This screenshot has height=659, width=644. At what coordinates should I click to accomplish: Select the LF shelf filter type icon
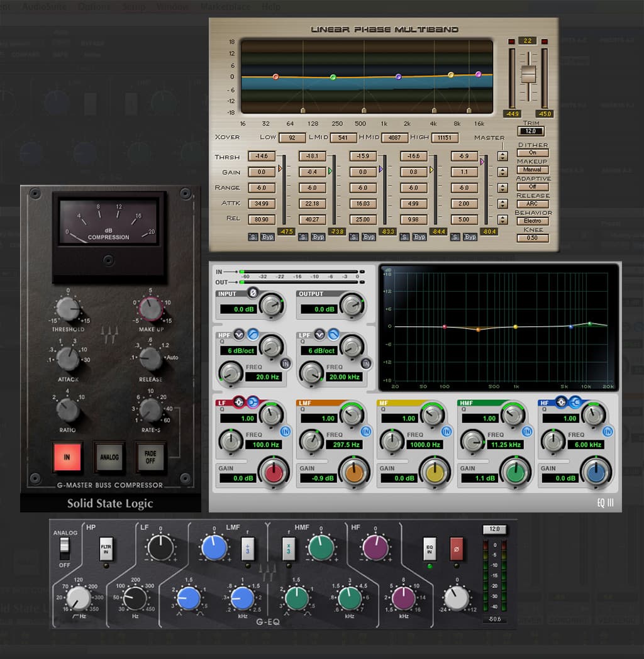[253, 402]
